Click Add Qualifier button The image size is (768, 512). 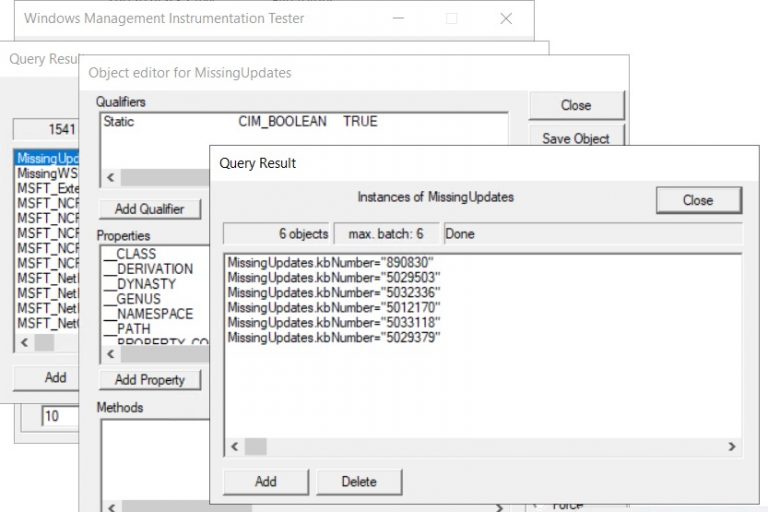click(x=149, y=209)
